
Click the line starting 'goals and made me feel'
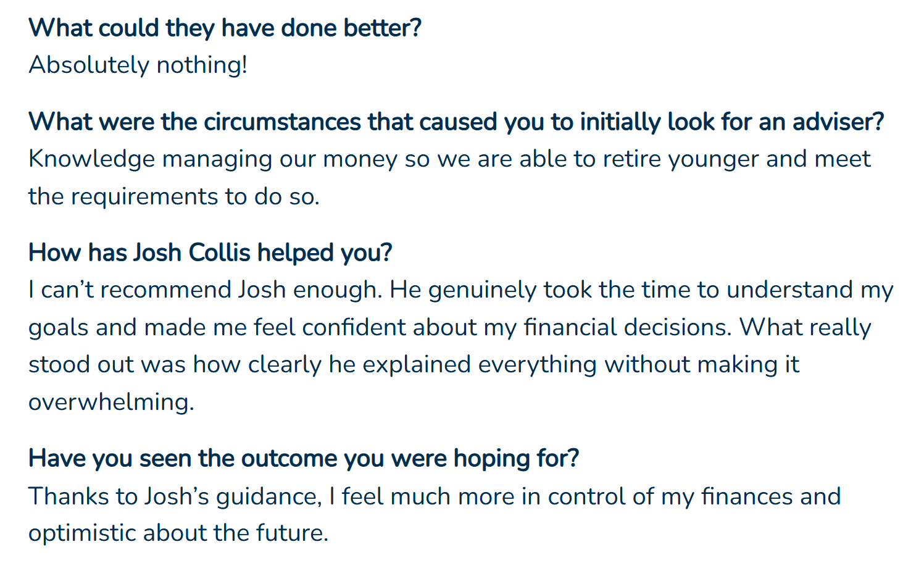point(449,327)
